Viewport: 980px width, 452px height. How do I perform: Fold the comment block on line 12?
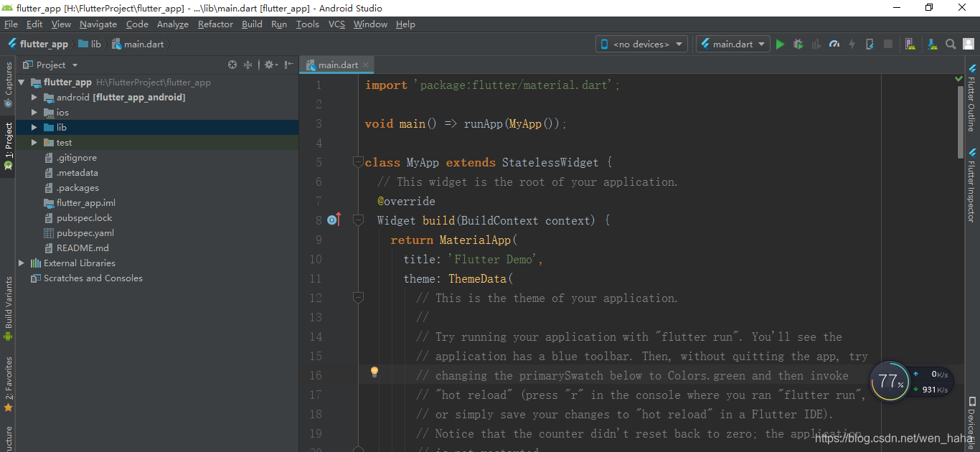[358, 297]
